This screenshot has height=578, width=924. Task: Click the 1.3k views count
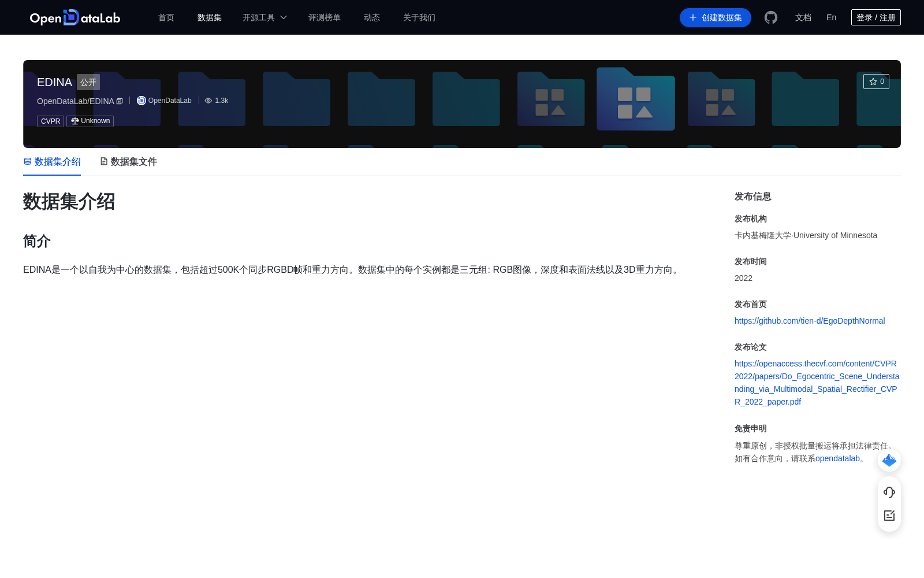[x=222, y=101]
